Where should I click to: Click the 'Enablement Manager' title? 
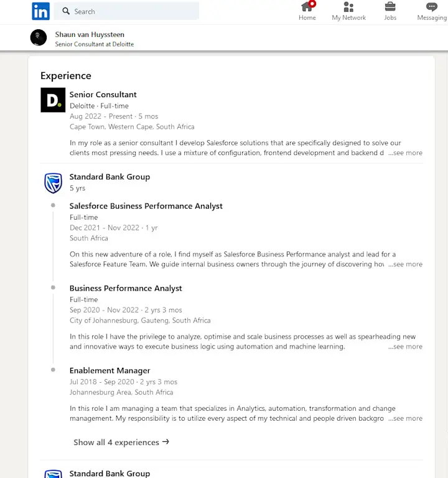coord(110,371)
